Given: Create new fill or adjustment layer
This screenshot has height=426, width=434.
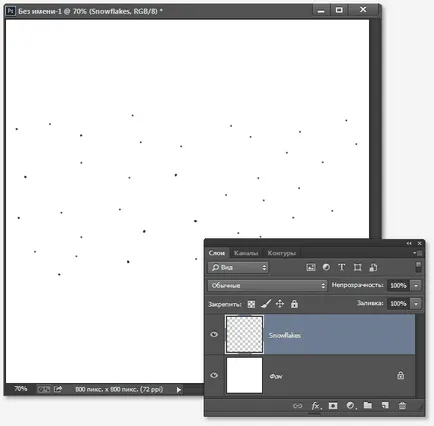Looking at the screenshot, I should pyautogui.click(x=350, y=406).
